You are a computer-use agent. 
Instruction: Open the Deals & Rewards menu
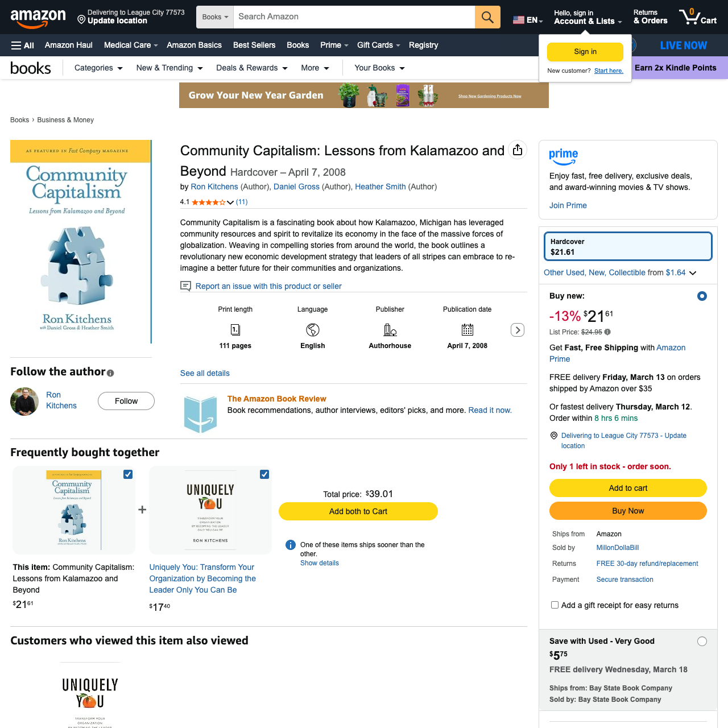(251, 68)
